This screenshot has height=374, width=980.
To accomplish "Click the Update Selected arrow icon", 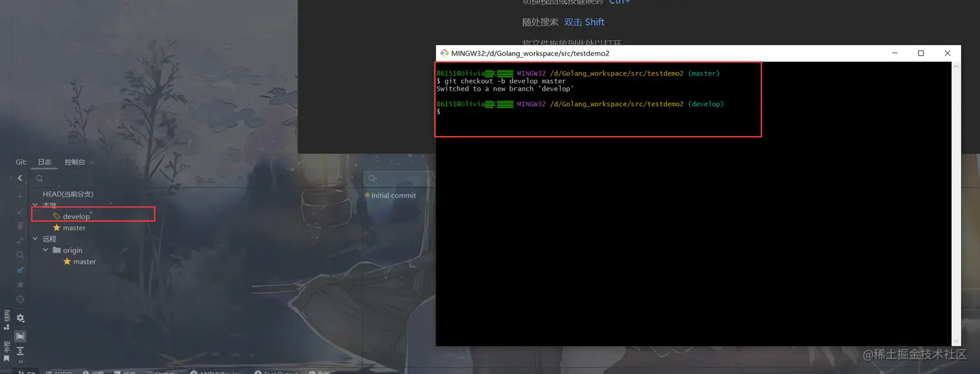I will click(20, 211).
